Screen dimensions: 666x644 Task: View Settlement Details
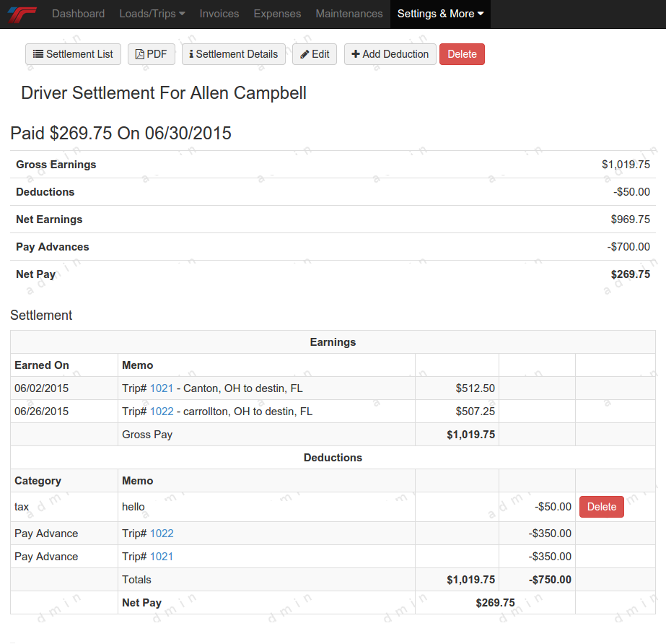[x=233, y=54]
